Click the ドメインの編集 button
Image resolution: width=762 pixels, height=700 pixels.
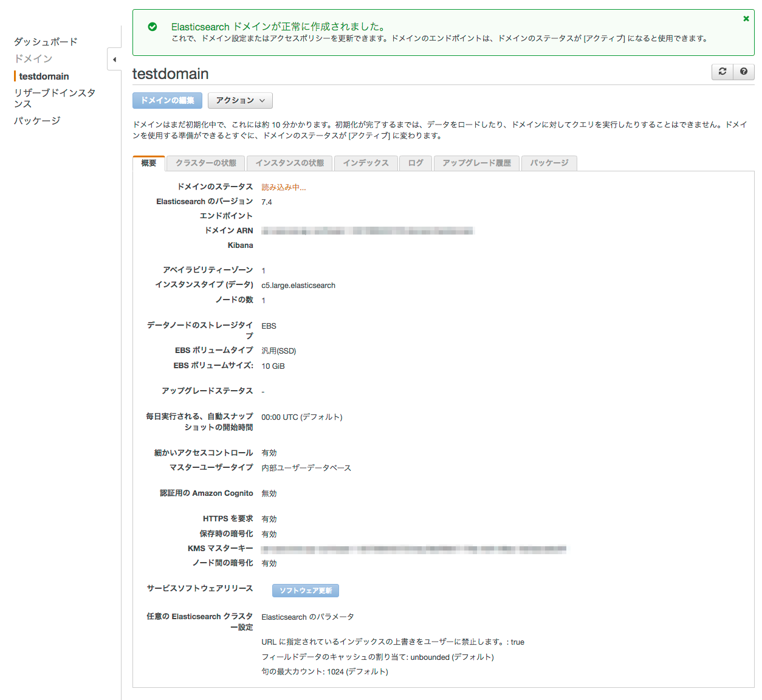pos(167,100)
